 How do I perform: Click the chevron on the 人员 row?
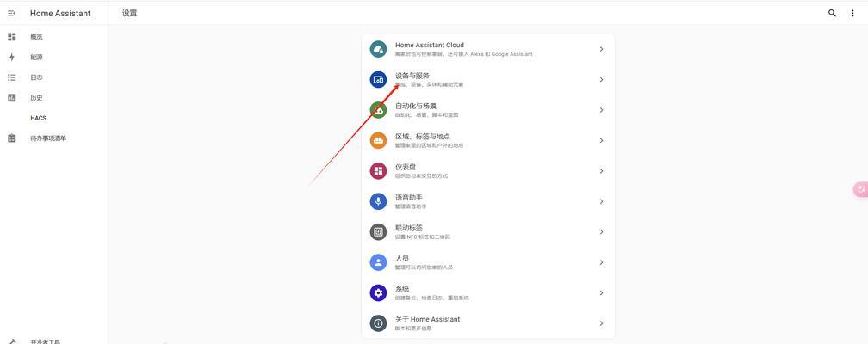pyautogui.click(x=601, y=262)
